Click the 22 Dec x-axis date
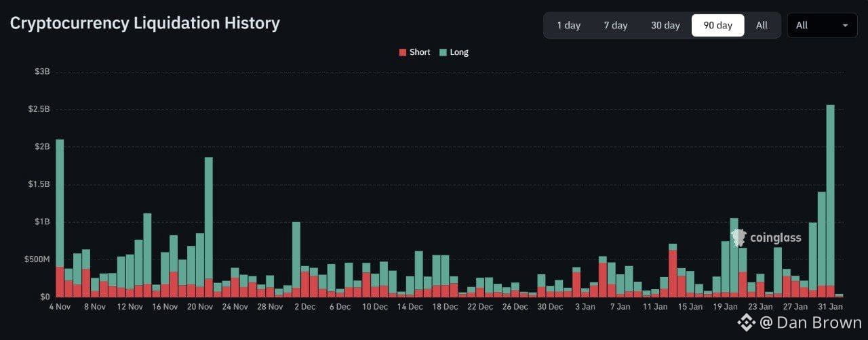The image size is (868, 340). (x=480, y=307)
